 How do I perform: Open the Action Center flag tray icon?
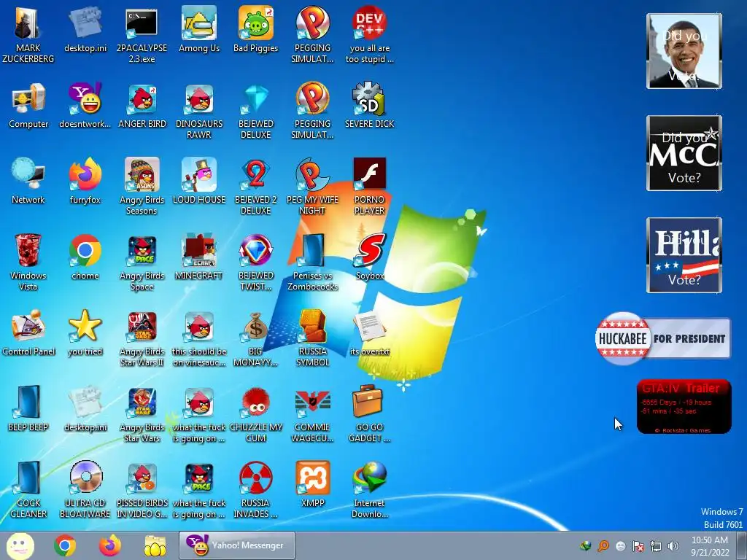pyautogui.click(x=638, y=546)
